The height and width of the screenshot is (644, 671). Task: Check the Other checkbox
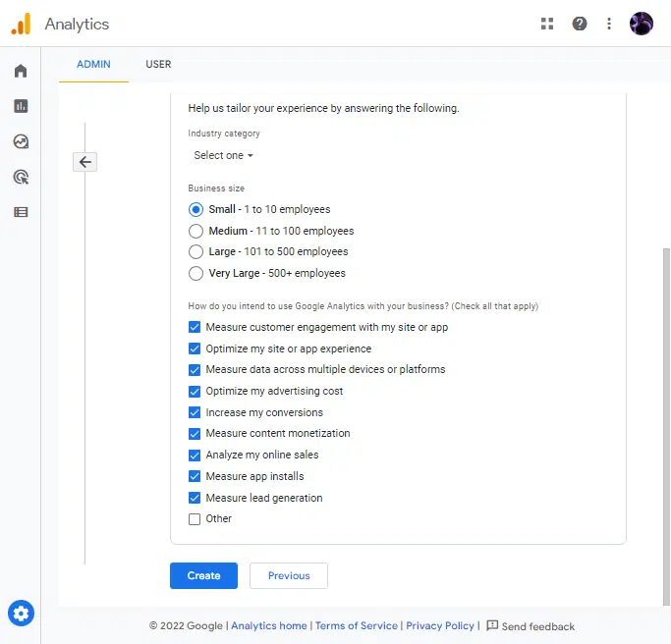195,518
